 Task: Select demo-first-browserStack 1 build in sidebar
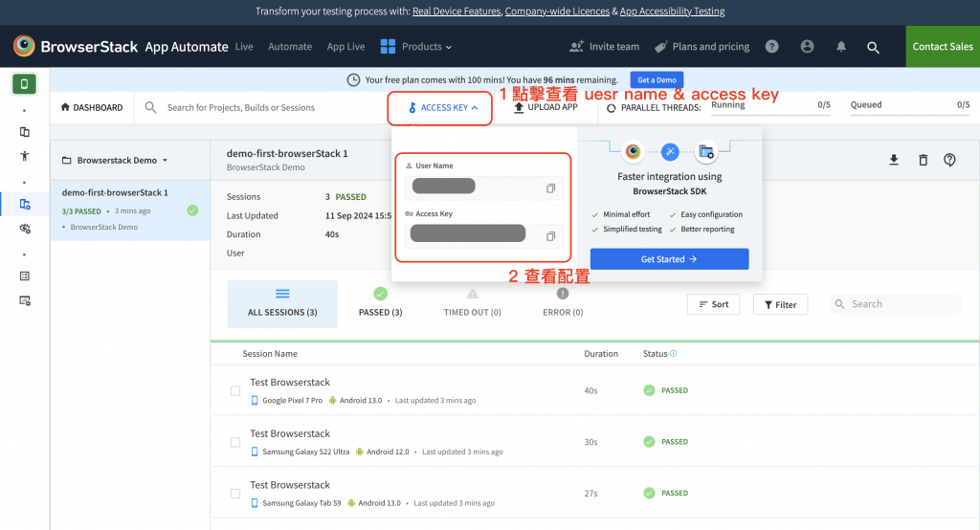130,210
